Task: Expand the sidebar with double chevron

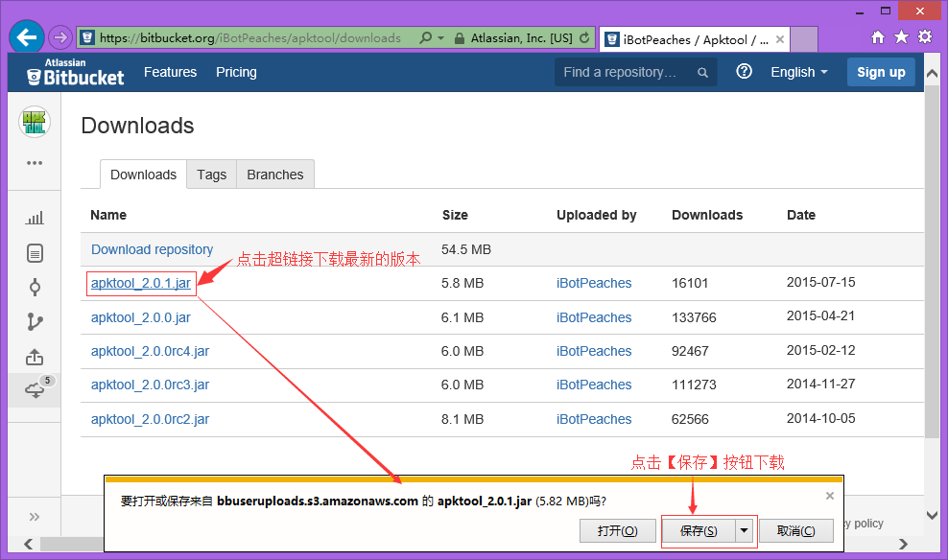Action: 35,517
